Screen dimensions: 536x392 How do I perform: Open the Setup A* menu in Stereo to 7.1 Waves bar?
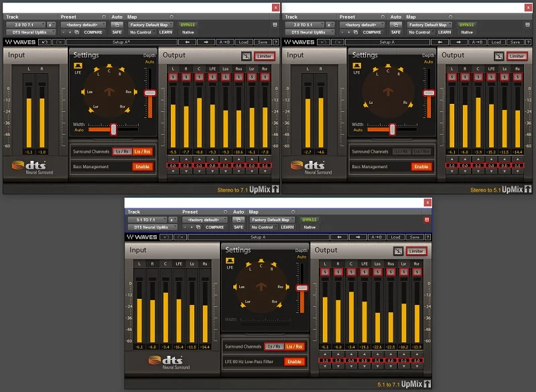tap(122, 42)
